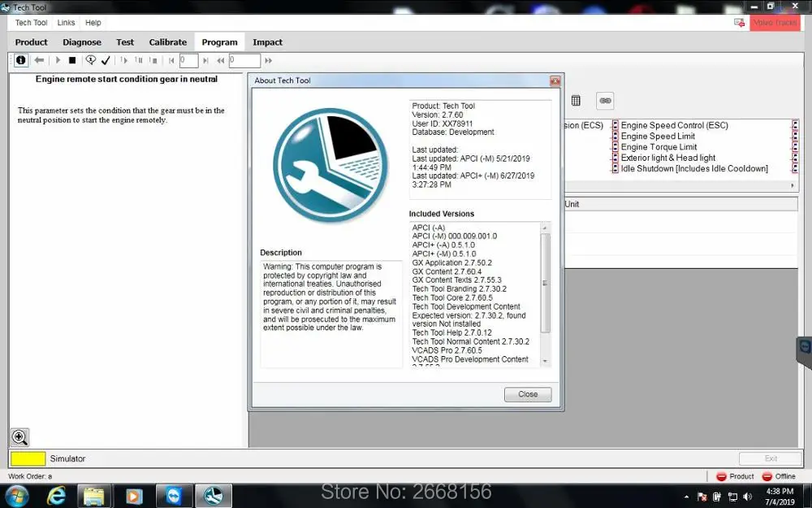The width and height of the screenshot is (812, 508).
Task: Switch to the Calibrate tab
Action: coord(168,42)
